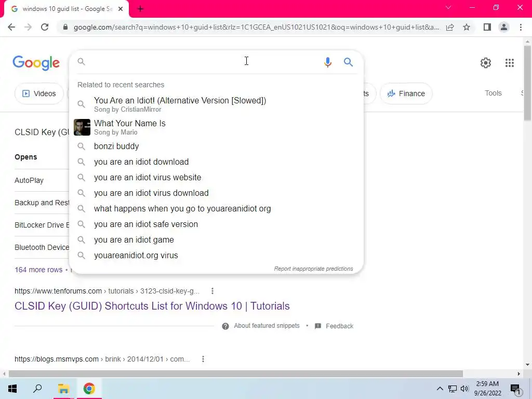Choose the What Your Name Is suggestion
532x399 pixels.
click(x=216, y=127)
